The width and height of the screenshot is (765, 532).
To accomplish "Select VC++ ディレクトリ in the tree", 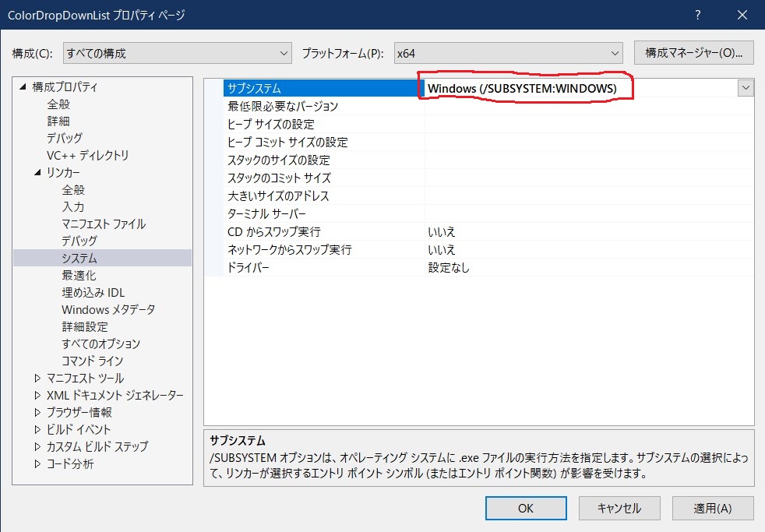I will pyautogui.click(x=88, y=155).
